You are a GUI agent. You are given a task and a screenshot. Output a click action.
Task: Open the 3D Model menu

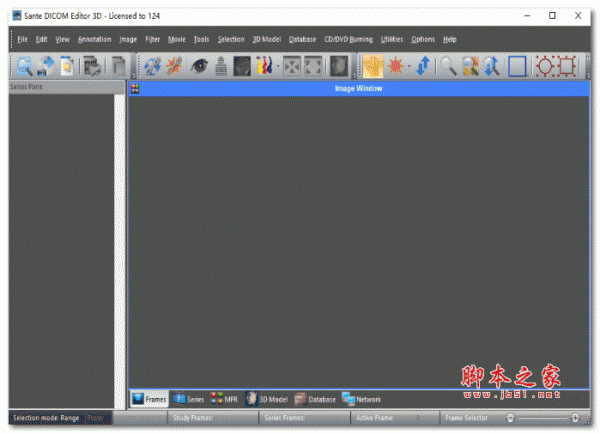tap(266, 39)
